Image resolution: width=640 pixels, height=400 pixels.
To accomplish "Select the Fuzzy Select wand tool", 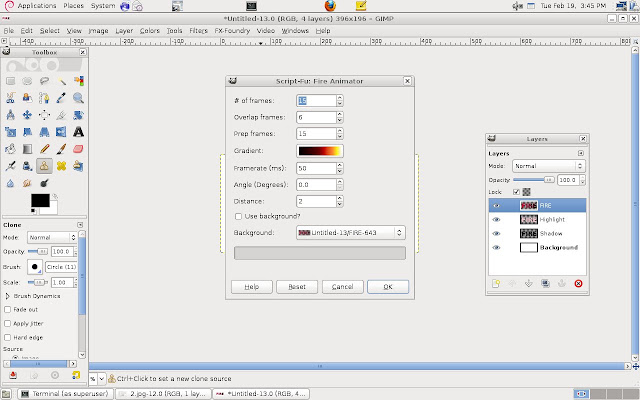I will click(61, 81).
